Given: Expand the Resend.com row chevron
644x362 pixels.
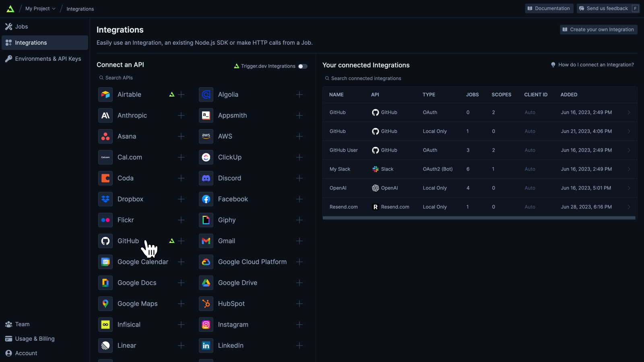Looking at the screenshot, I should tap(629, 207).
